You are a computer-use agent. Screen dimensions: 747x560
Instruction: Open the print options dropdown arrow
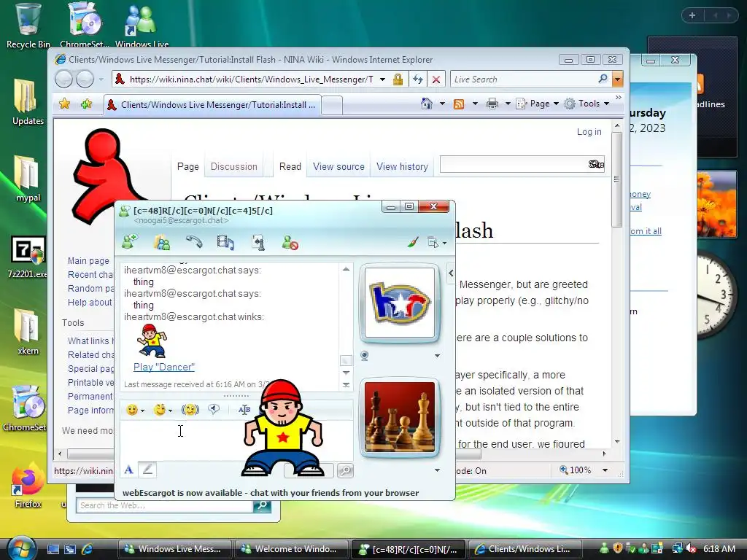(508, 104)
